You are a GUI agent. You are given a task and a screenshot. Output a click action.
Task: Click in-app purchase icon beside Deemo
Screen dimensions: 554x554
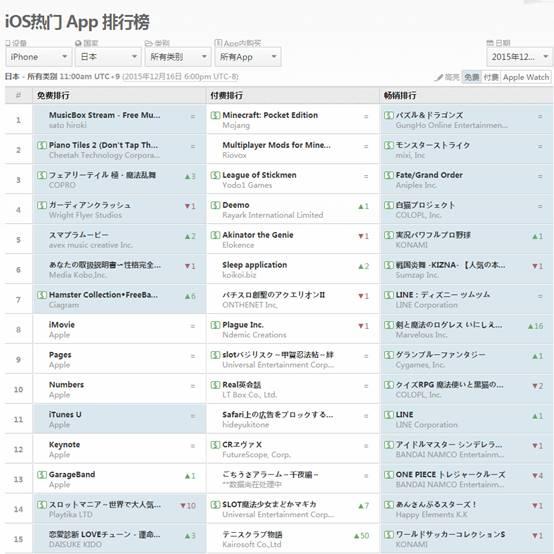[215, 205]
